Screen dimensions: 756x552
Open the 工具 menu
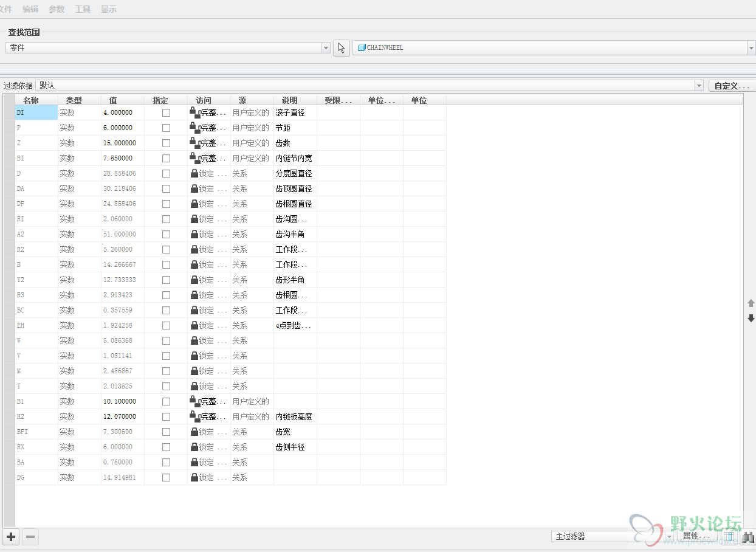click(83, 9)
